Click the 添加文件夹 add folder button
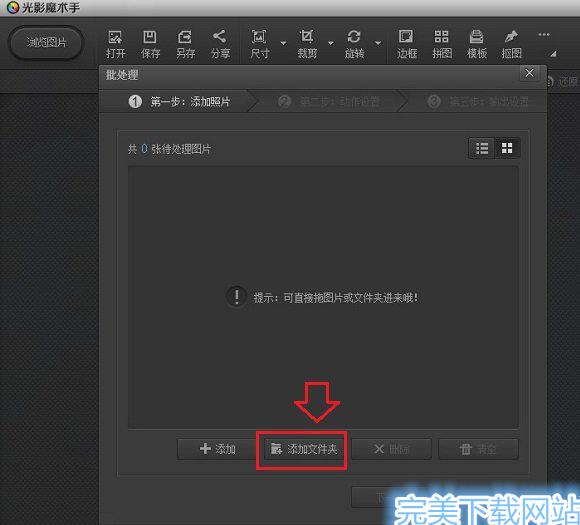Screen dimensions: 580x525 (304, 450)
